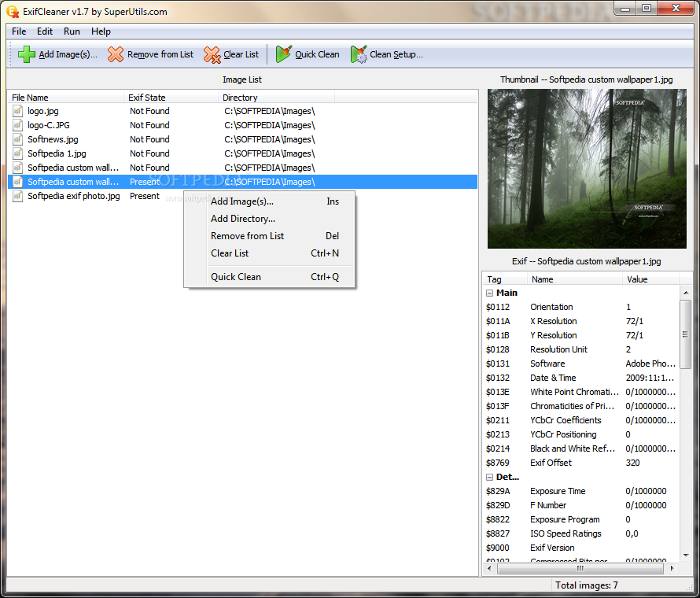Click the Clean Setup gear icon

(359, 54)
